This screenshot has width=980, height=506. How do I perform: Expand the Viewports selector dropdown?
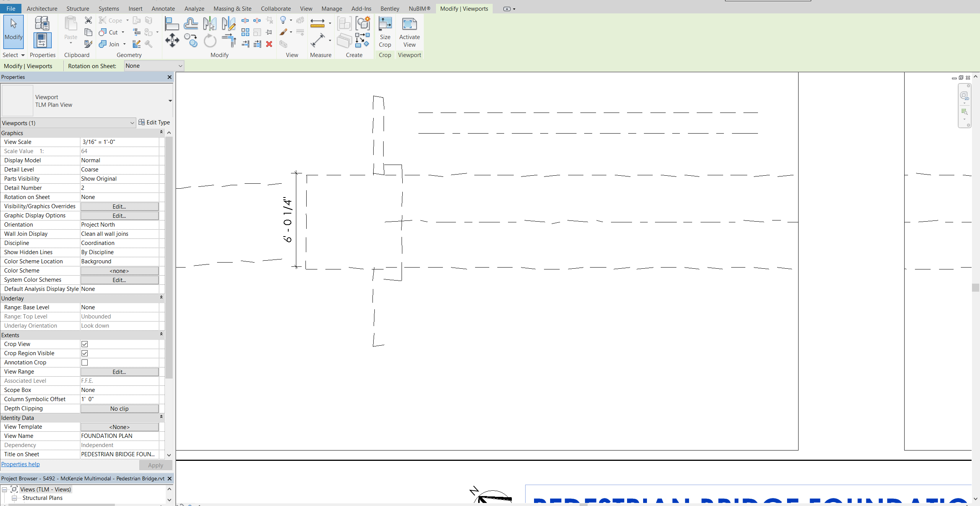click(x=132, y=123)
